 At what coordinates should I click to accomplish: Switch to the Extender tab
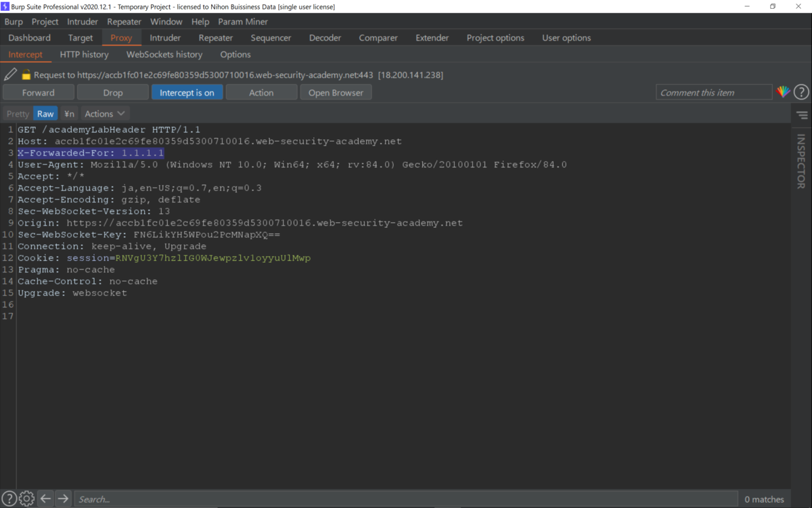(432, 38)
